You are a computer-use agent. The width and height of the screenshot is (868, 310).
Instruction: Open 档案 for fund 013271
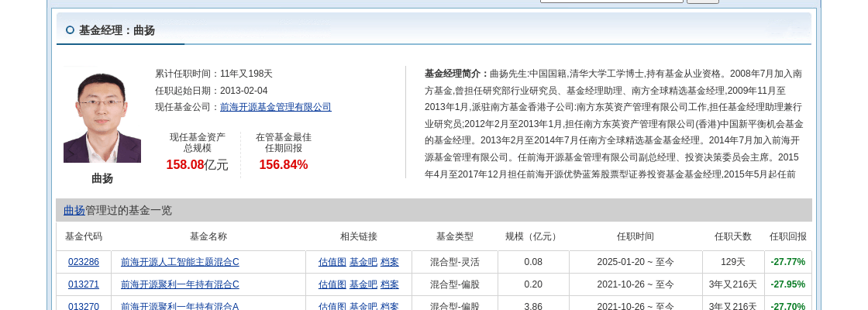(390, 284)
